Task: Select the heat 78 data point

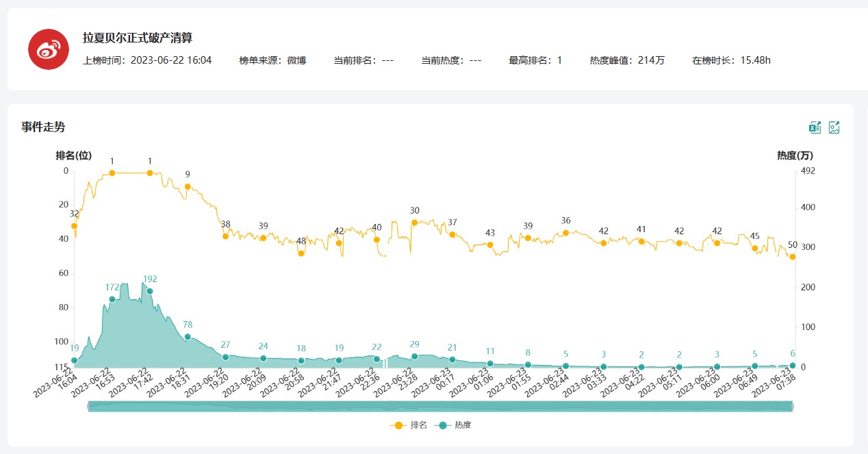Action: point(188,336)
